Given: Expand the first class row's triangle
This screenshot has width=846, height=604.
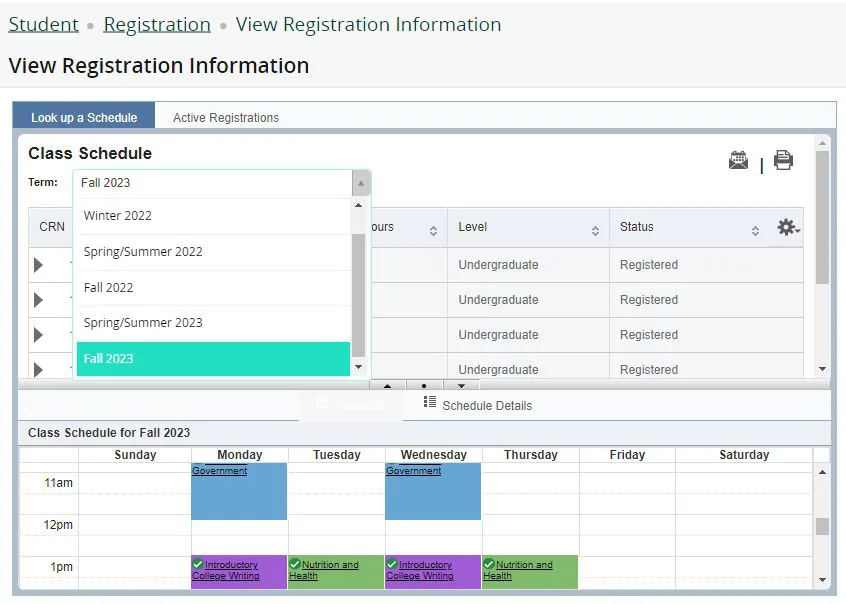Looking at the screenshot, I should coord(38,265).
